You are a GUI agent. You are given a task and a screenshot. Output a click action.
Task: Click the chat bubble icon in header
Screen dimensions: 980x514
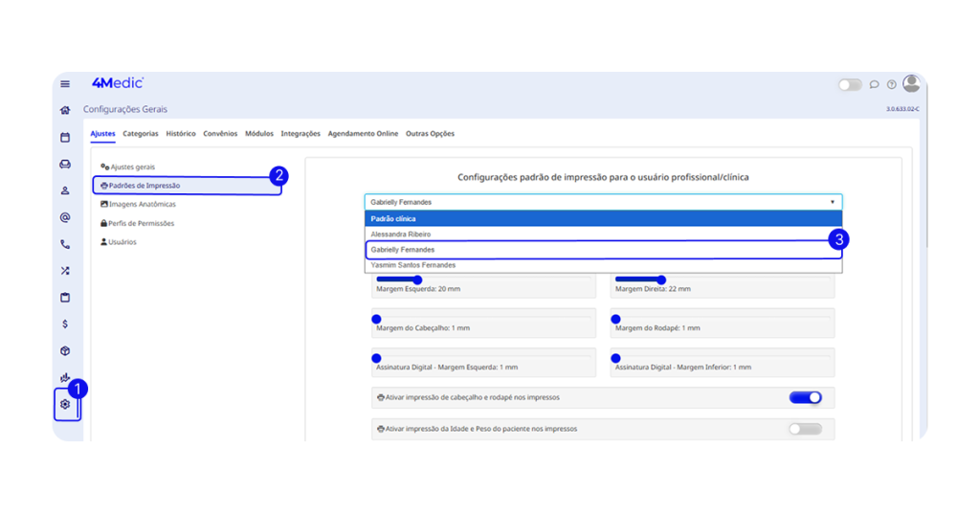pyautogui.click(x=874, y=84)
